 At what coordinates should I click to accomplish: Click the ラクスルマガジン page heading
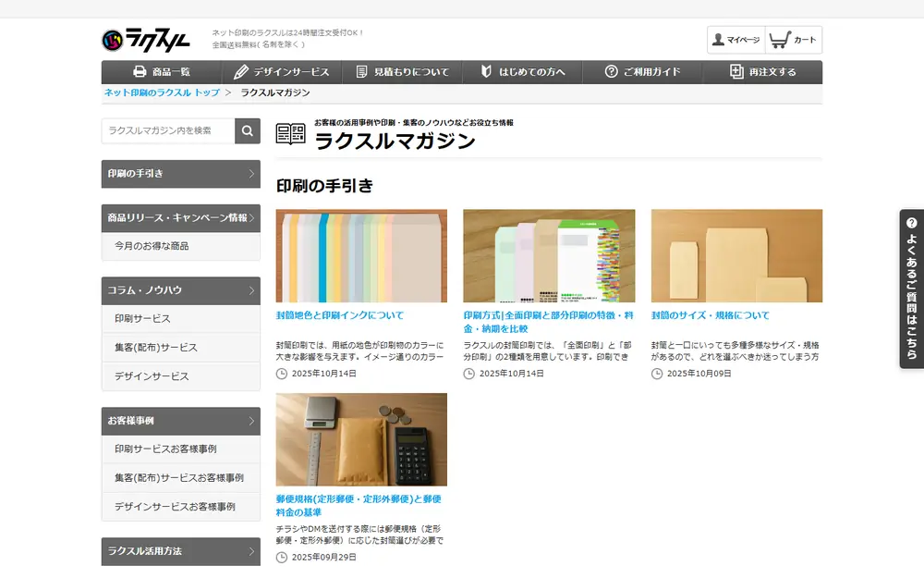pyautogui.click(x=395, y=141)
